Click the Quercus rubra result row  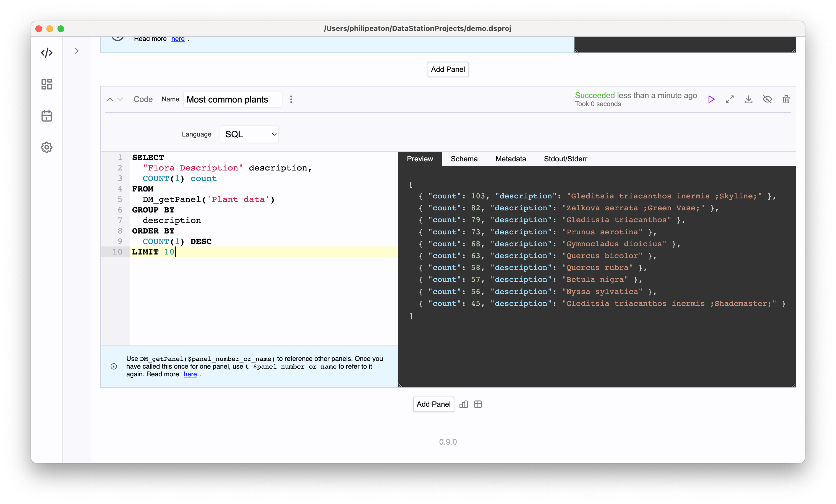(x=533, y=267)
